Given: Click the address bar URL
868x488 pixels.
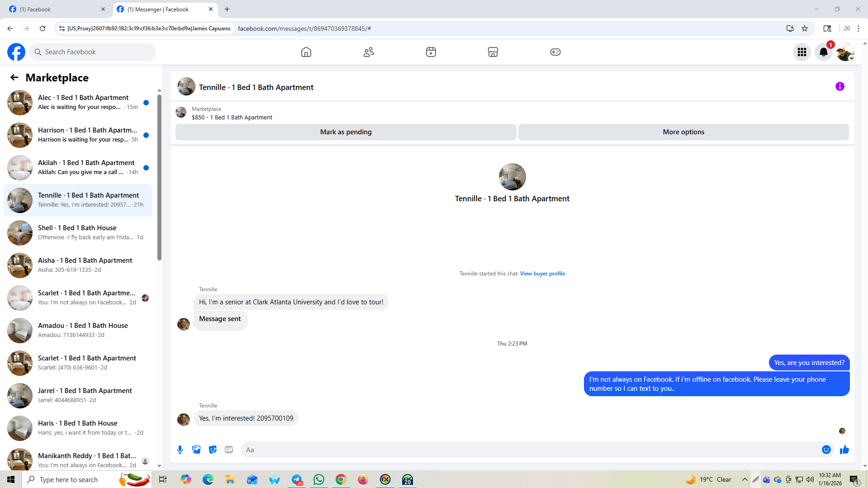Looking at the screenshot, I should 304,28.
